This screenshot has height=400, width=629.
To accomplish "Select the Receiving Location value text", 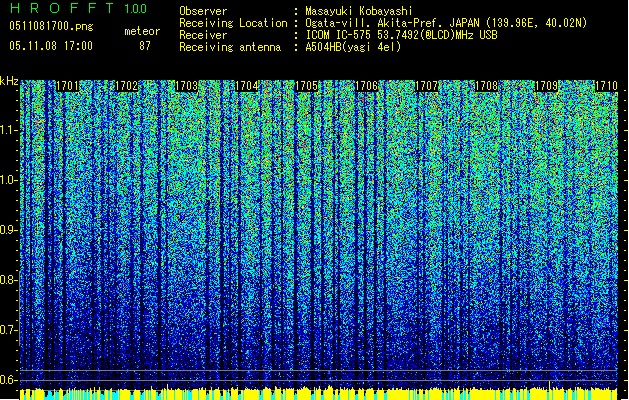I will coord(446,22).
